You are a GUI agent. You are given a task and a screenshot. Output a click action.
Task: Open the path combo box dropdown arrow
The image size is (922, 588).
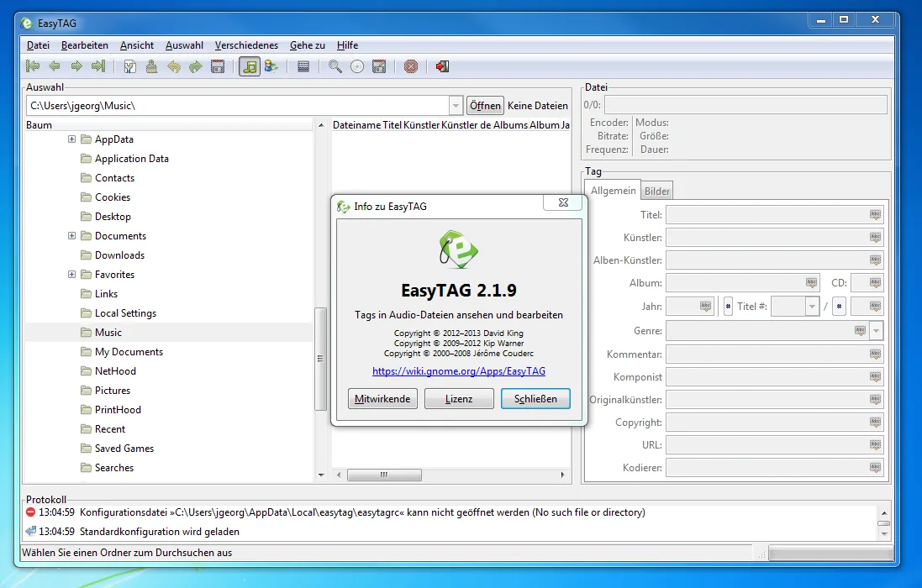coord(456,106)
